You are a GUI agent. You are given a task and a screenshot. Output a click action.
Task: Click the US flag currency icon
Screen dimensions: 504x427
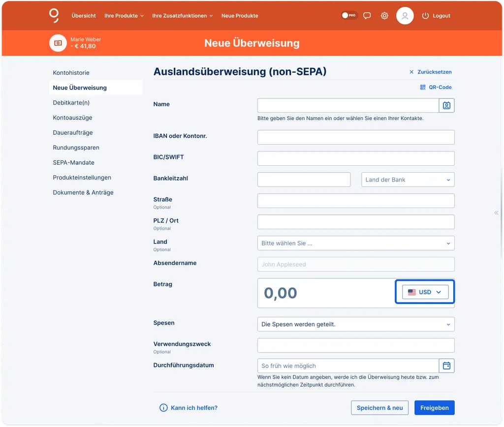(x=412, y=292)
